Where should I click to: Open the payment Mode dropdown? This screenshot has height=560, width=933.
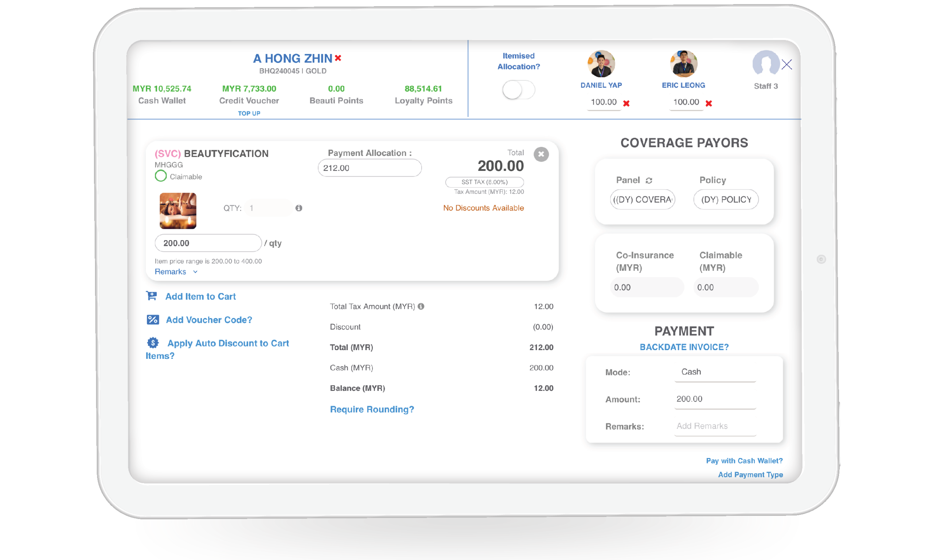click(715, 372)
